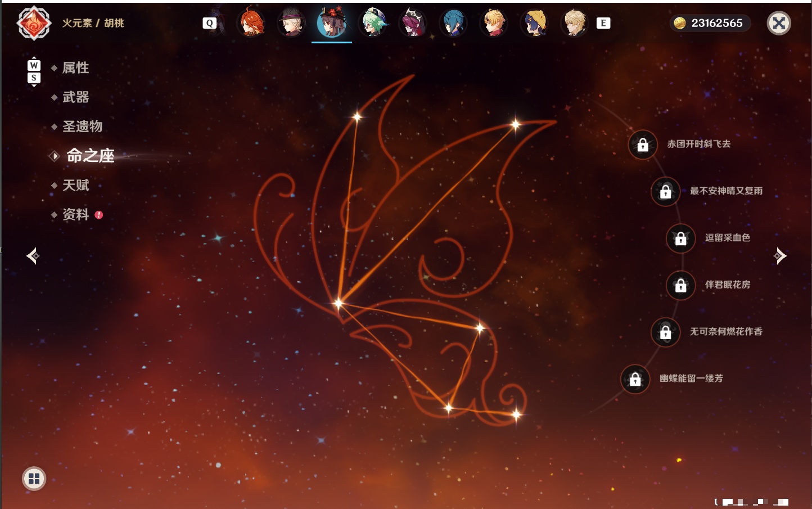Viewport: 812px width, 509px height.
Task: Open the locked 最不安神晴又复雨 constellation node
Action: (x=666, y=192)
